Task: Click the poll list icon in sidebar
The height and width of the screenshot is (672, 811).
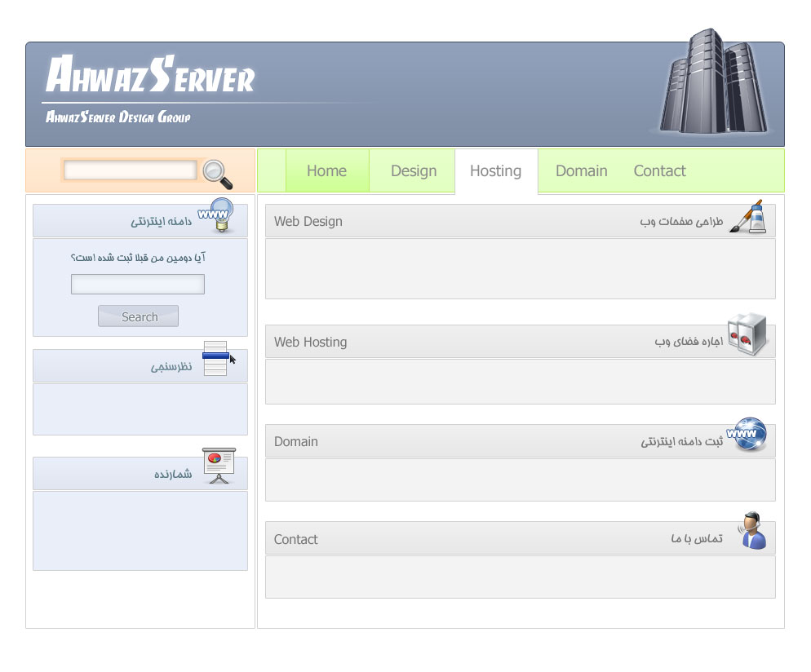Action: [x=219, y=358]
